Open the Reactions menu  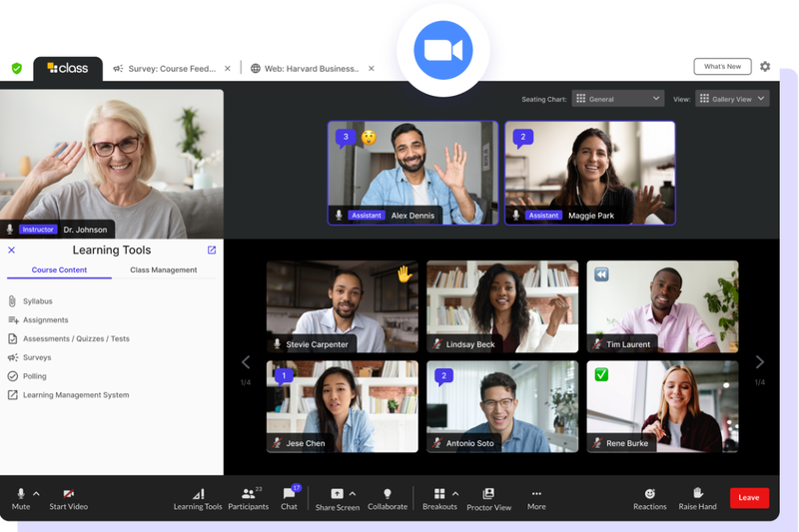pos(650,499)
